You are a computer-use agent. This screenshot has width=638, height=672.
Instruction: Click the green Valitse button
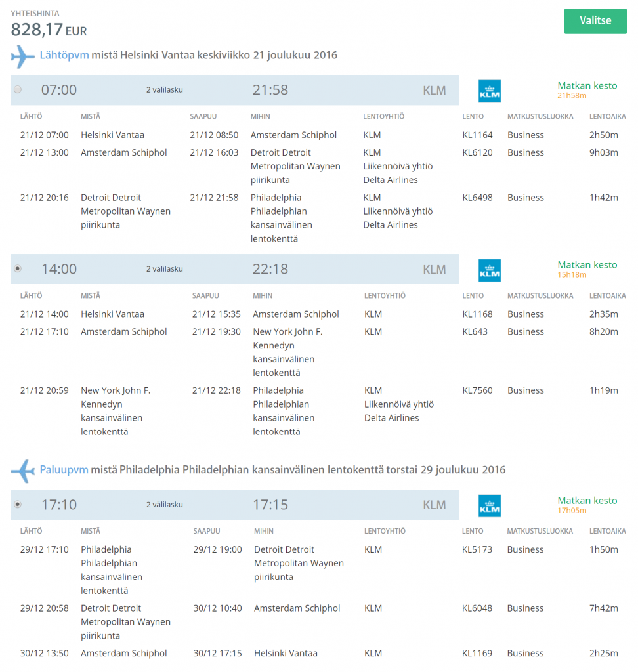pos(595,21)
